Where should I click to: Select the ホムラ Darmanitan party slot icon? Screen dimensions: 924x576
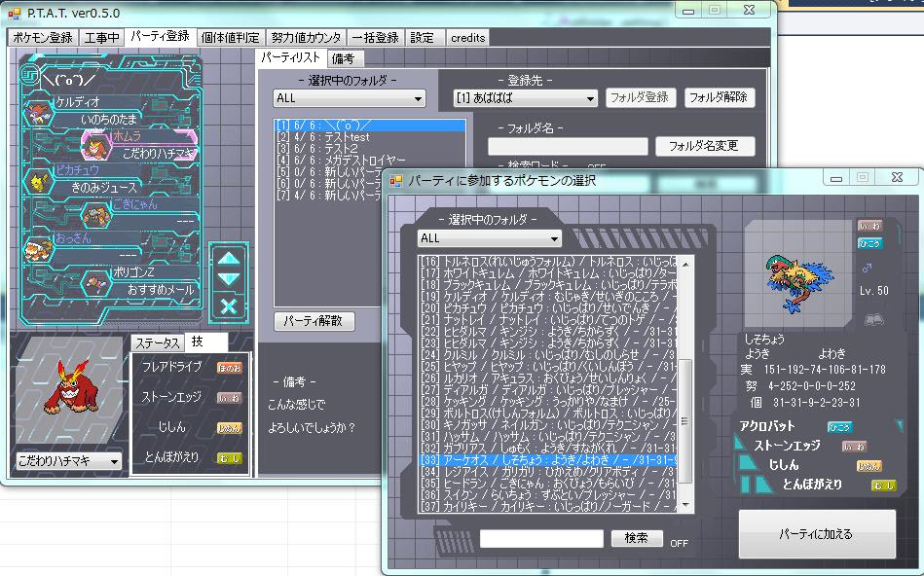pos(95,146)
